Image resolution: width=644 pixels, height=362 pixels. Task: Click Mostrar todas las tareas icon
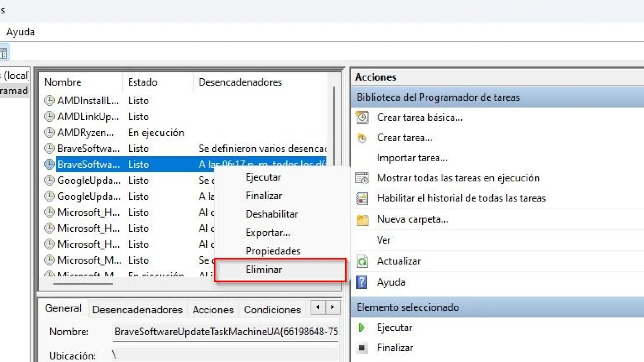point(362,178)
